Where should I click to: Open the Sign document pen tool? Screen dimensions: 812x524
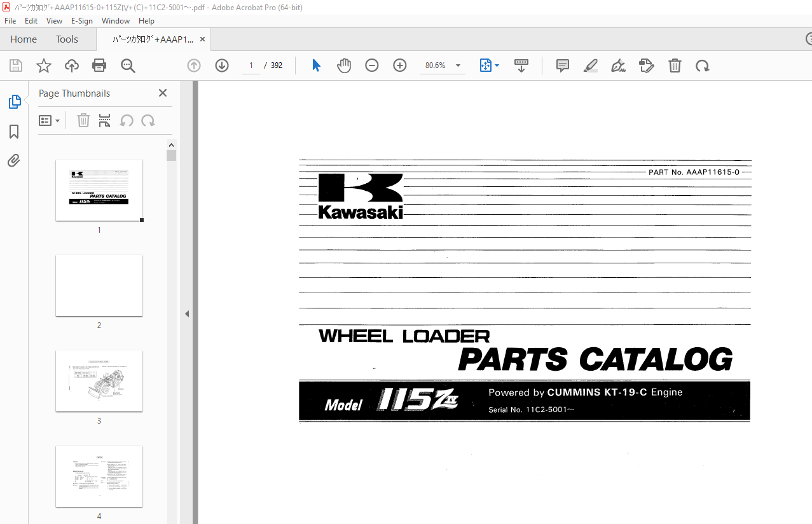pos(618,65)
